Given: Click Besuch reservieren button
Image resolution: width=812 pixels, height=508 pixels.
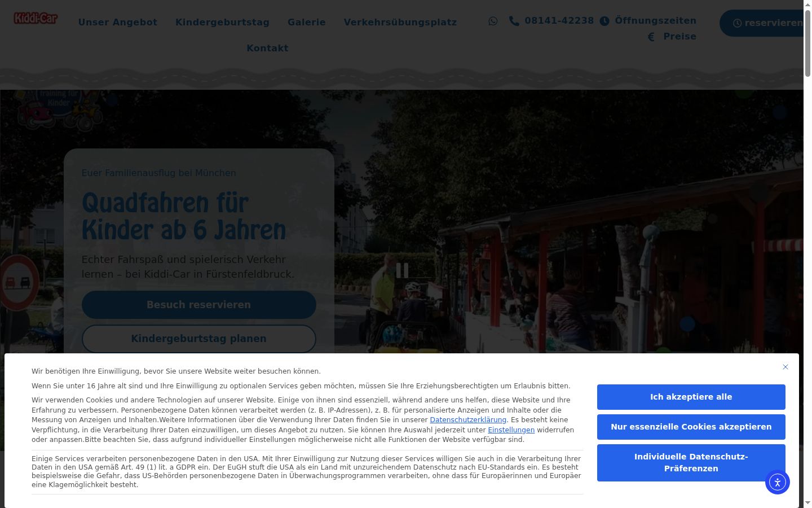Looking at the screenshot, I should 199,305.
